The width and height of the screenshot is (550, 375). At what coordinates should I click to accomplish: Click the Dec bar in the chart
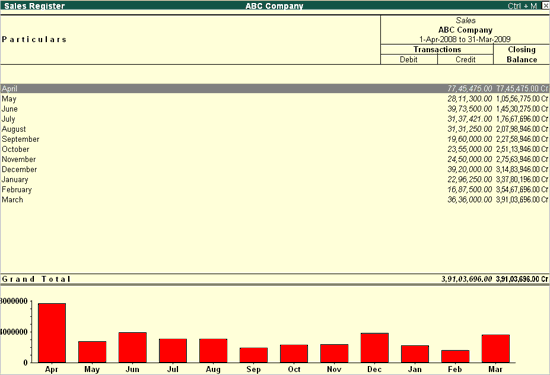point(375,348)
